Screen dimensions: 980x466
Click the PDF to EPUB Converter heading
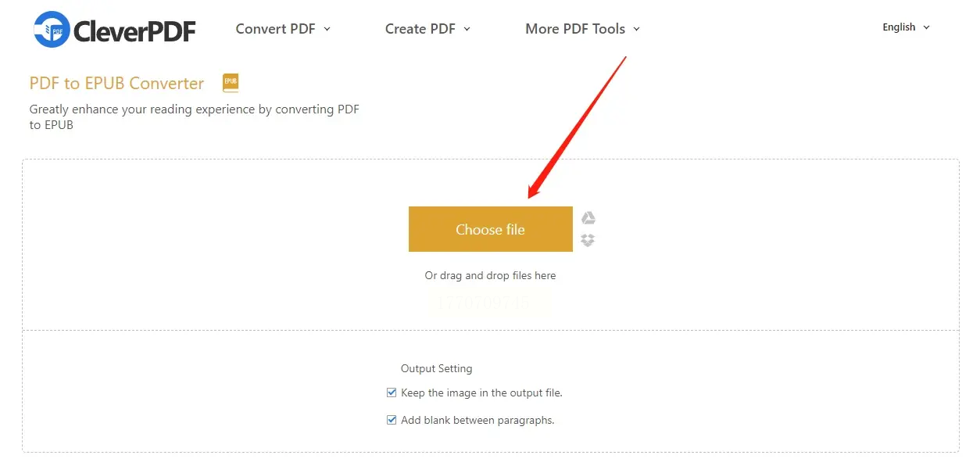[116, 84]
